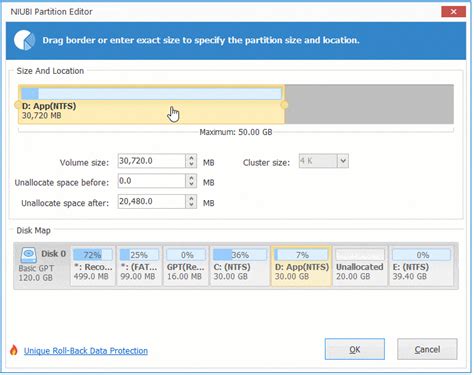
Task: Select the C: (NTFS) 30.00 GB partition
Action: click(240, 266)
